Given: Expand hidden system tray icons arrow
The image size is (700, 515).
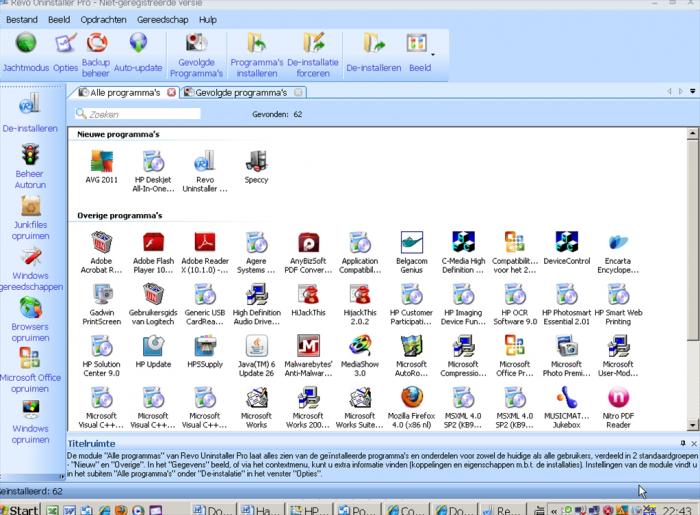Looking at the screenshot, I should (x=554, y=510).
